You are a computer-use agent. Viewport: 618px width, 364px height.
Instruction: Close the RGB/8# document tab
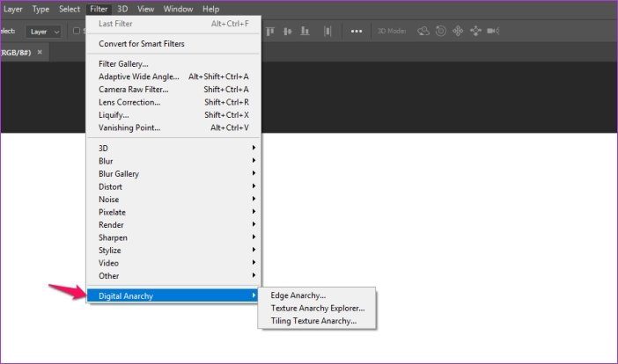click(40, 52)
